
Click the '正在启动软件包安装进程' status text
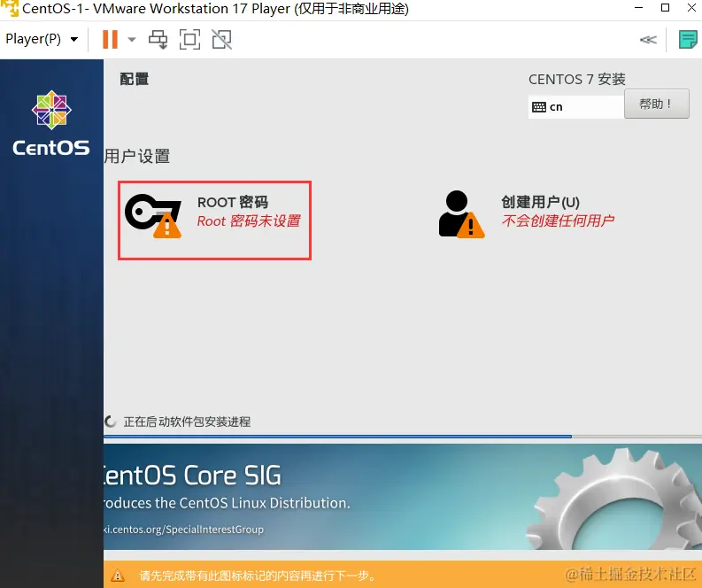tap(187, 422)
